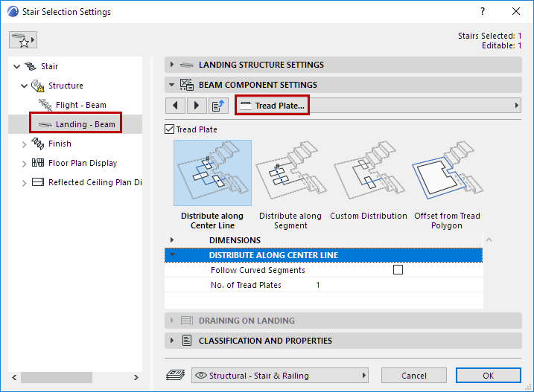Go to next beam component page
Screen dimensions: 534x392
(x=197, y=106)
